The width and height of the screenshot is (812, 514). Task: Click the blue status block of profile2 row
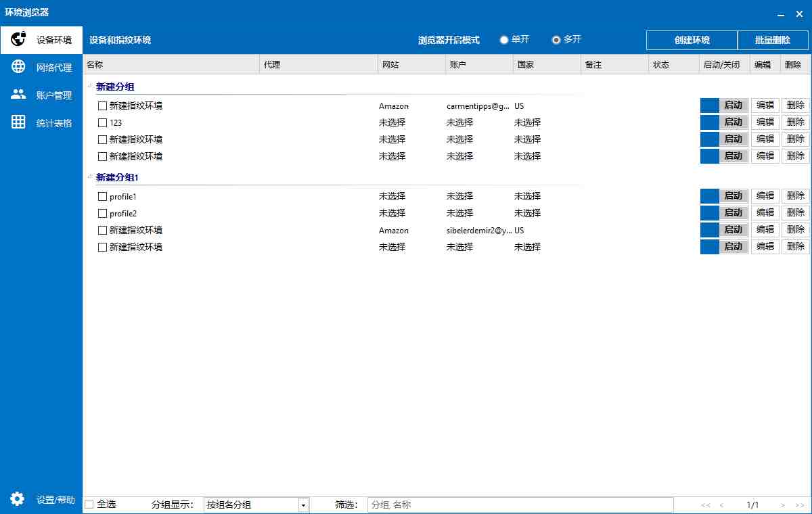point(710,213)
